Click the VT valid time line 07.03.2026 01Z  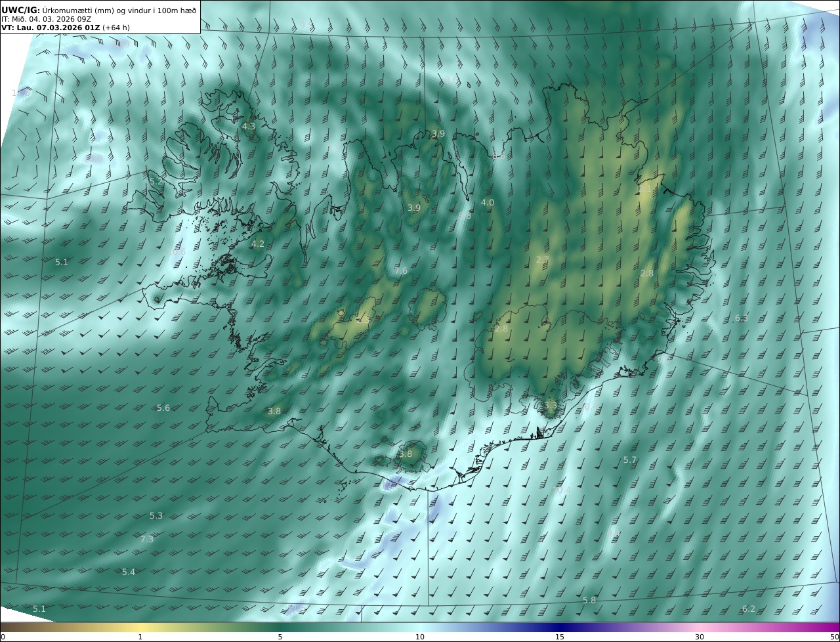51,28
